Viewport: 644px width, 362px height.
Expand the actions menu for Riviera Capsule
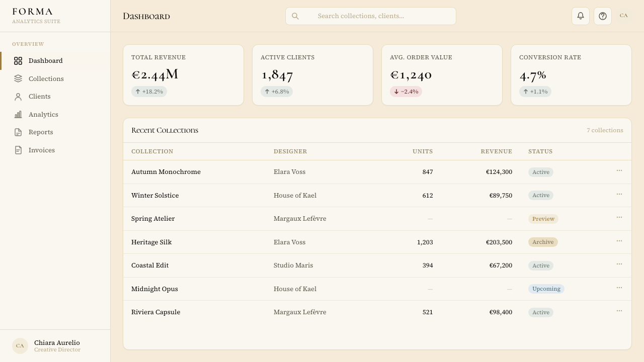pos(619,311)
